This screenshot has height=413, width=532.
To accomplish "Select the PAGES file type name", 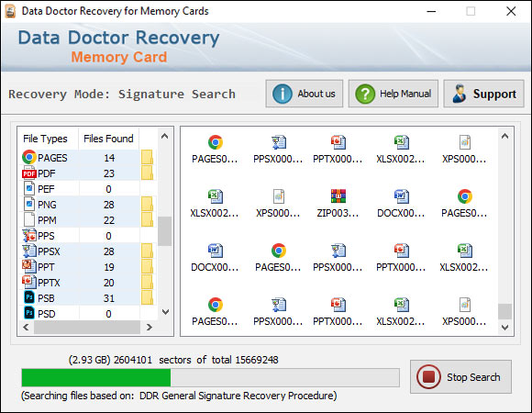I will (x=52, y=158).
